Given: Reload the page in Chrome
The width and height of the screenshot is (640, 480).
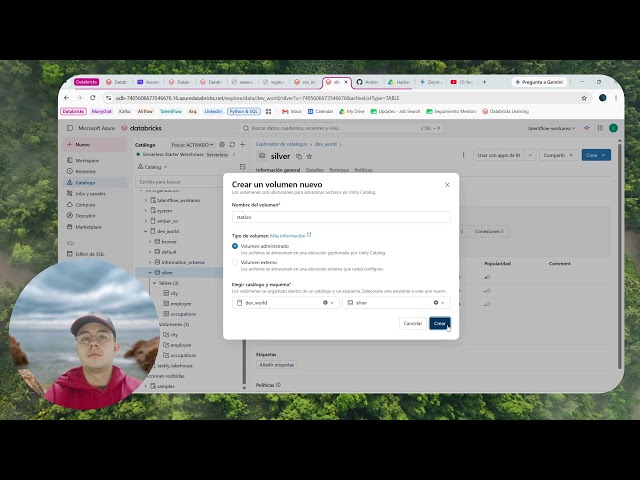Looking at the screenshot, I should [93, 98].
